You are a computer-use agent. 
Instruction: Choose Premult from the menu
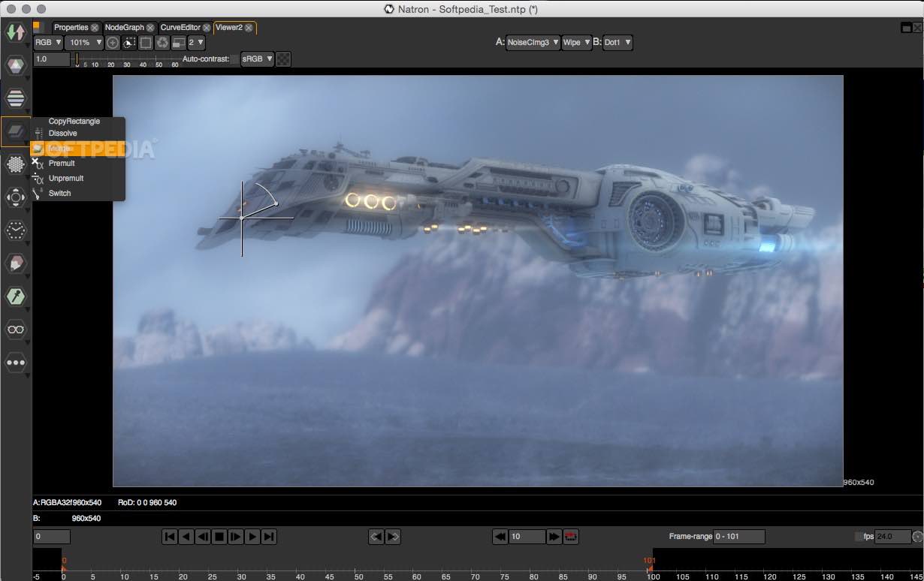click(77, 163)
